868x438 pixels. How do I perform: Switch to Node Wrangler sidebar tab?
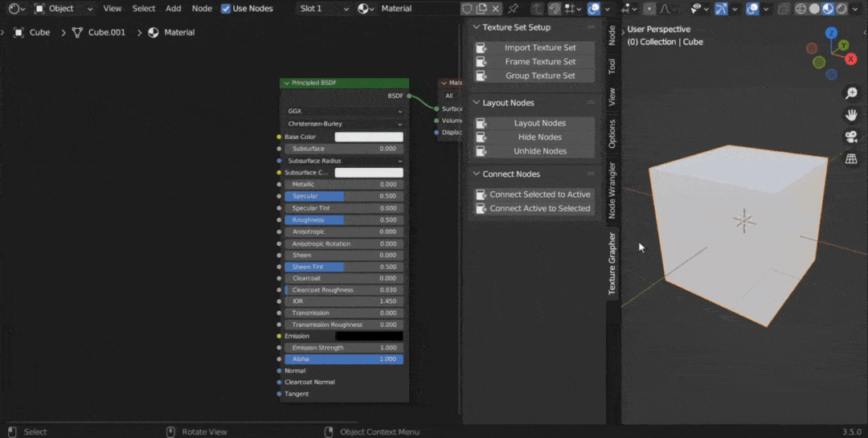click(612, 190)
